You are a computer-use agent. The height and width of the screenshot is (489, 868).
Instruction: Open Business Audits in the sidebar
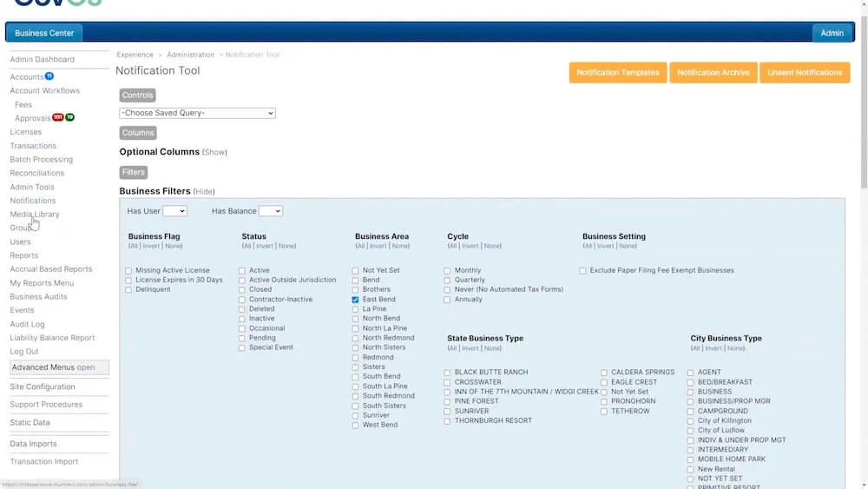(x=38, y=297)
